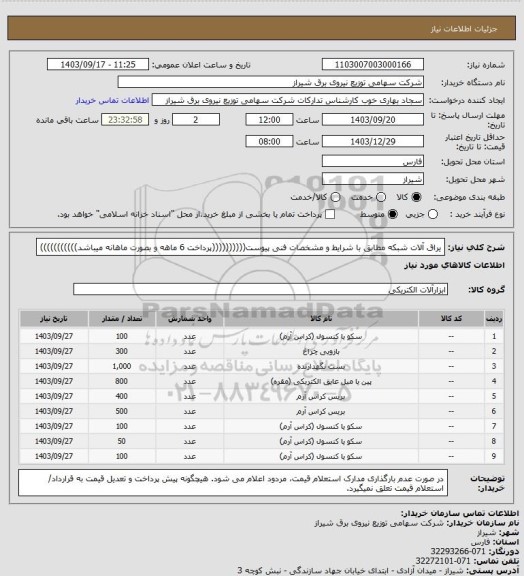Click the واحد شمارش column header
The width and height of the screenshot is (524, 576).
(x=190, y=319)
